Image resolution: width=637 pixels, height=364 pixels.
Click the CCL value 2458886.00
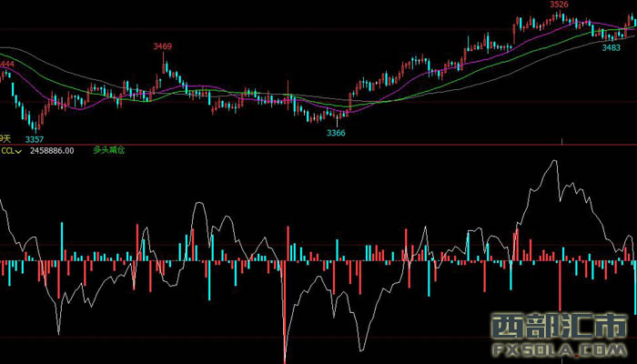52,151
